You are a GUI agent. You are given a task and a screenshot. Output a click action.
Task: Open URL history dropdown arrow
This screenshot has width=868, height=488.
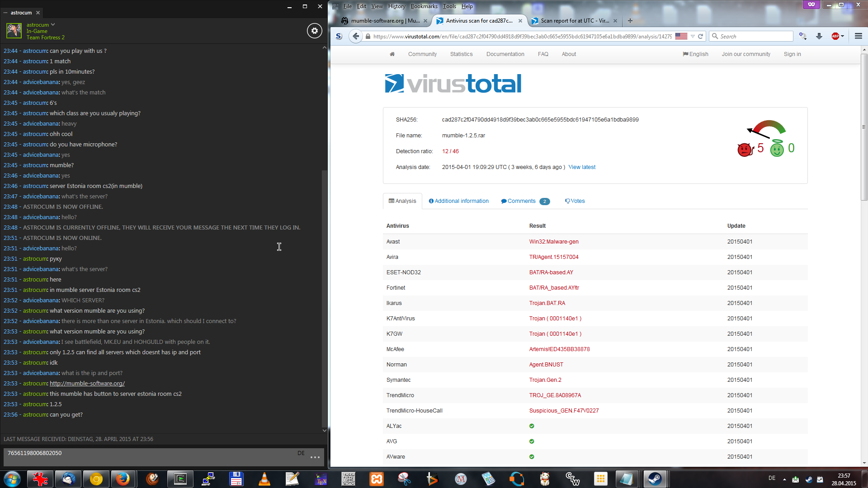coord(693,36)
